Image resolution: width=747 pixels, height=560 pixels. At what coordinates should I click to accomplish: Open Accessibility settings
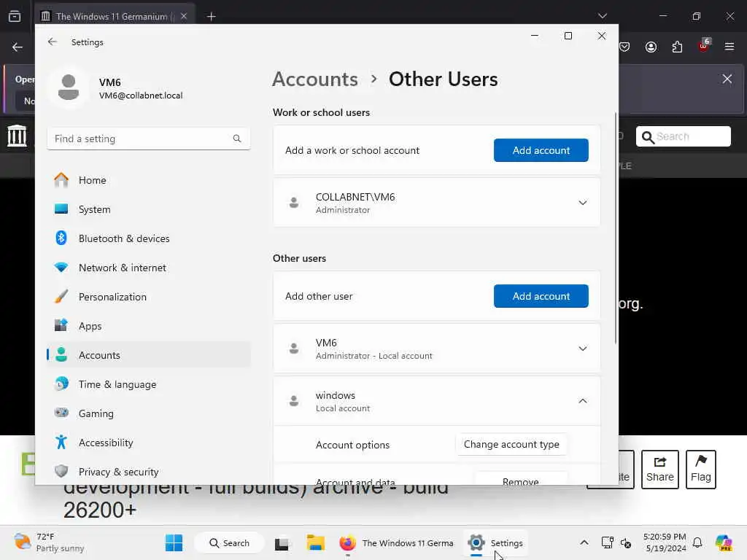coord(149,443)
